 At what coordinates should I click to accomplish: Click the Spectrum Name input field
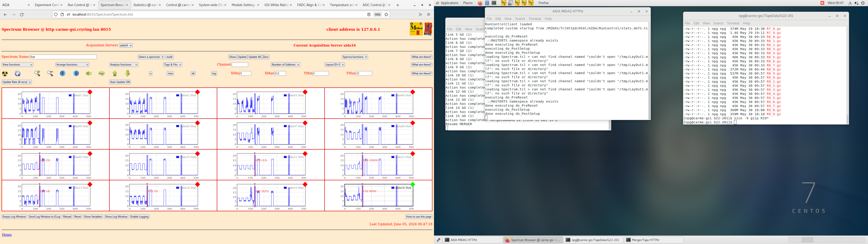pyautogui.click(x=63, y=57)
